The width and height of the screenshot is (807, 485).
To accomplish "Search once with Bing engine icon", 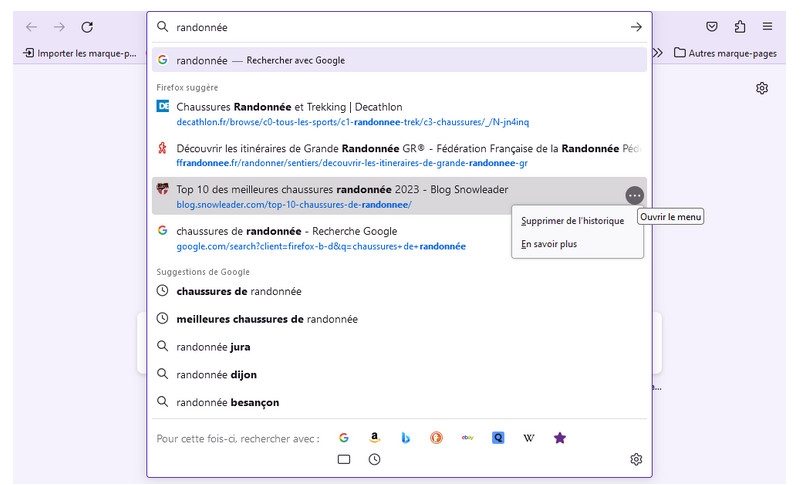I will point(406,438).
